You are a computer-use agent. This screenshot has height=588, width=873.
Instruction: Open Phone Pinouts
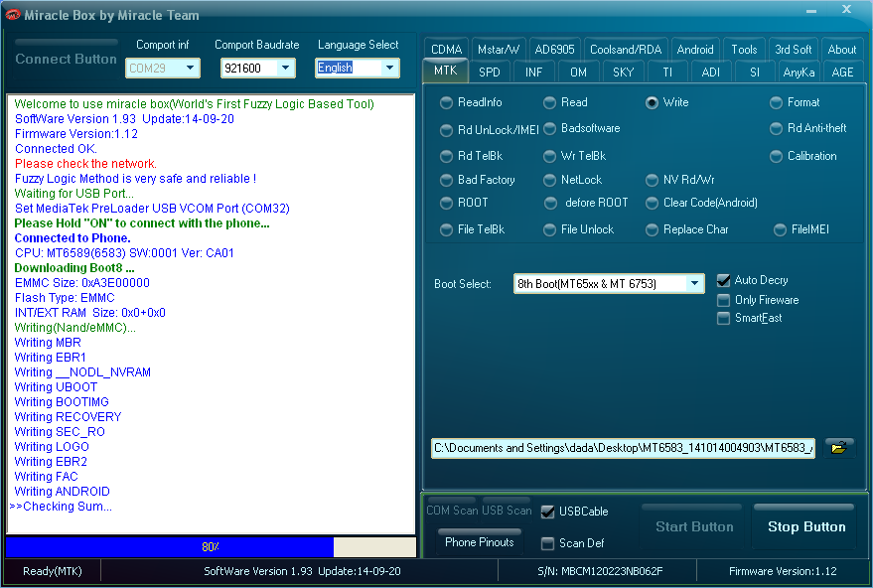click(480, 541)
